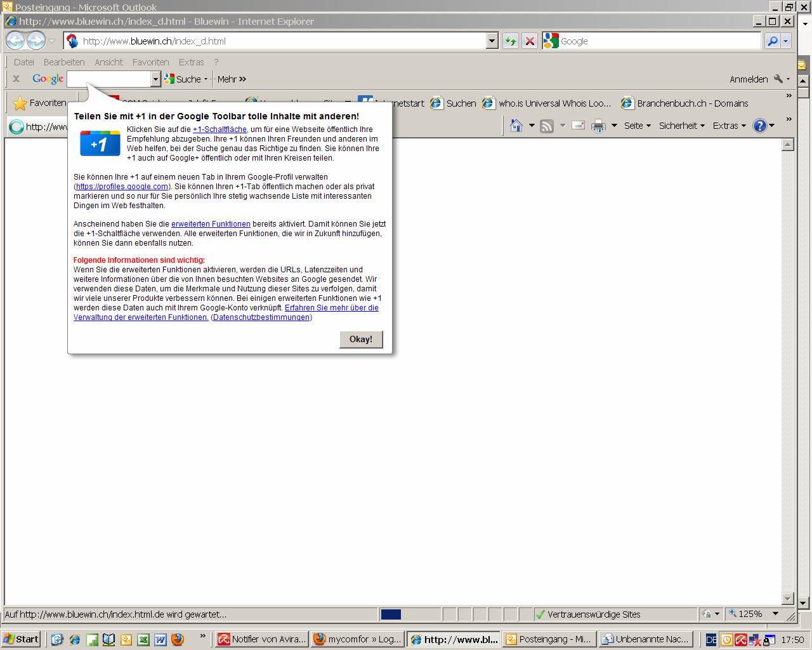Refresh the page using the green arrows icon
Image resolution: width=812 pixels, height=650 pixels.
pyautogui.click(x=510, y=41)
